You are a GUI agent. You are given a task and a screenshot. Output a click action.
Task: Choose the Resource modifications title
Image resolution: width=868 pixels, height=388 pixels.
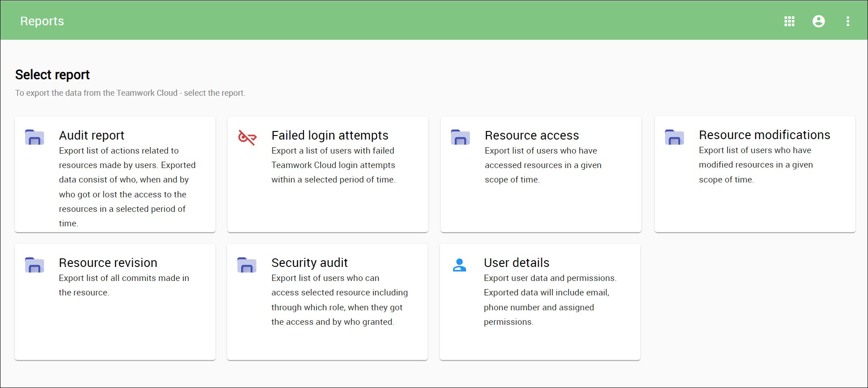(x=764, y=135)
